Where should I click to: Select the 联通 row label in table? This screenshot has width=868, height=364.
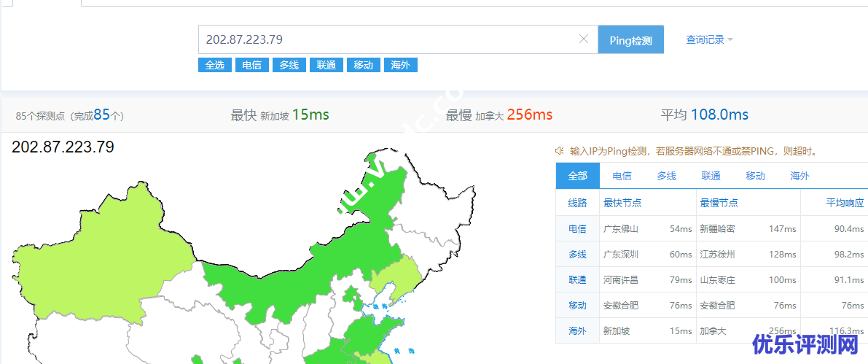(577, 280)
